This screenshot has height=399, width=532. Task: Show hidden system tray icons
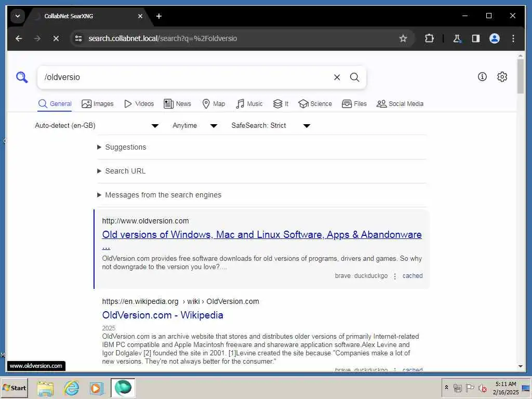click(x=446, y=388)
